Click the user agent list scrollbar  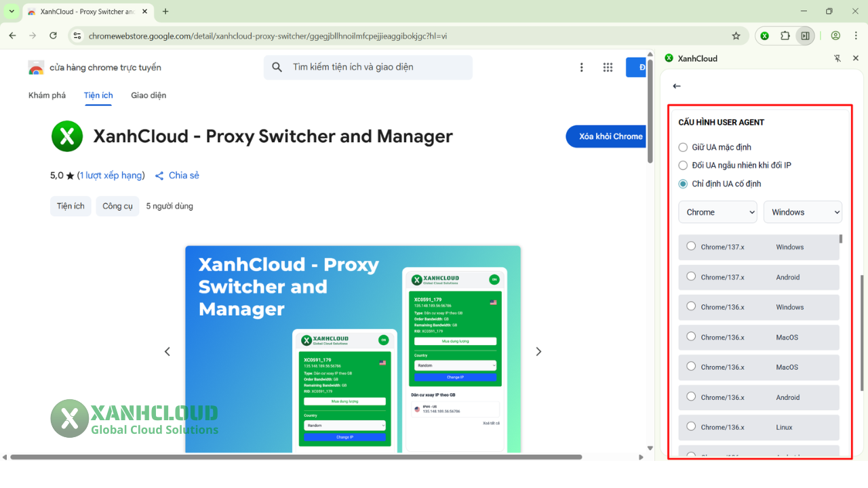point(841,239)
